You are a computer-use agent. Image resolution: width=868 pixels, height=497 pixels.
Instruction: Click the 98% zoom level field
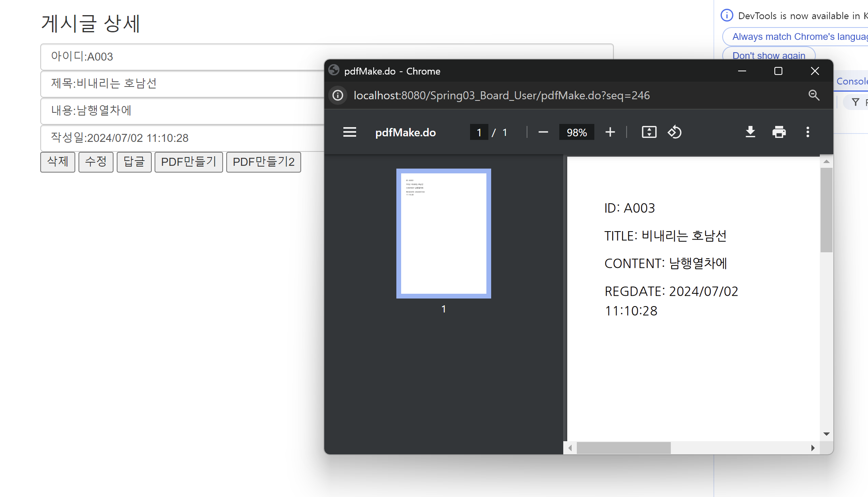(x=577, y=132)
